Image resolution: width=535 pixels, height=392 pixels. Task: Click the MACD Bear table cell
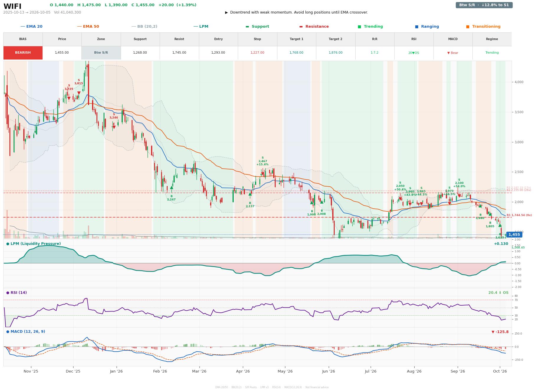coord(453,53)
